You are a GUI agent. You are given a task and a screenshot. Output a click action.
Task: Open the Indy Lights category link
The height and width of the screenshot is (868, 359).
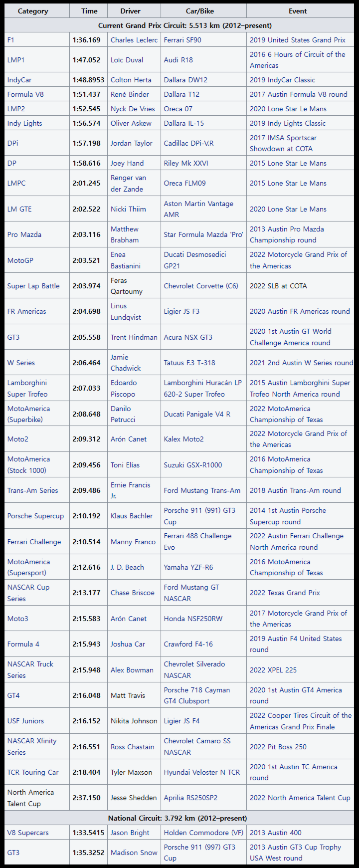[25, 123]
